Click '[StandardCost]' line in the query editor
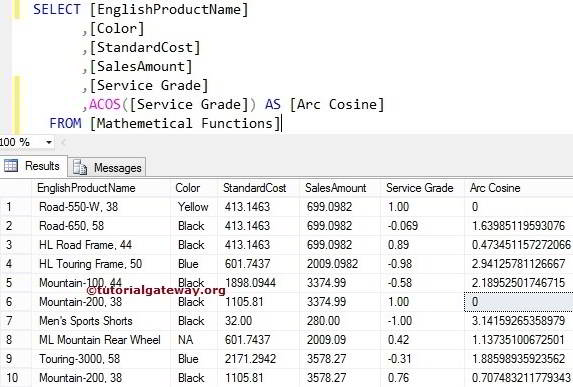Image resolution: width=573 pixels, height=387 pixels. point(145,48)
